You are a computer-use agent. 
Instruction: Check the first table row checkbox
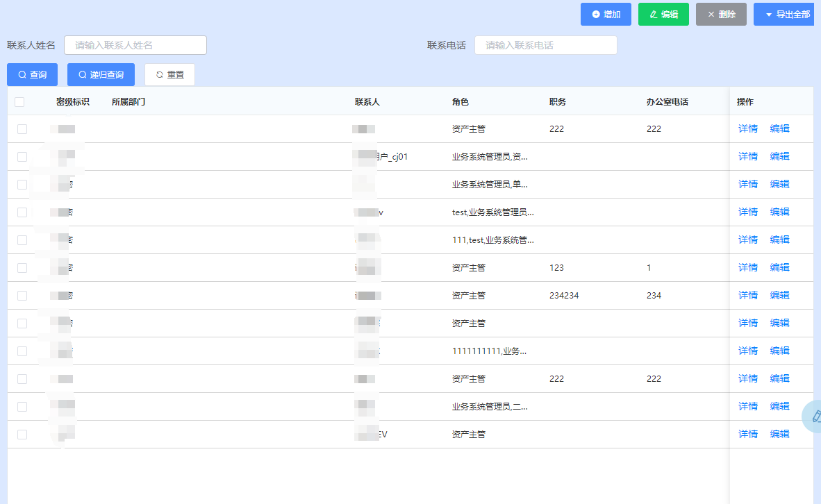(22, 129)
